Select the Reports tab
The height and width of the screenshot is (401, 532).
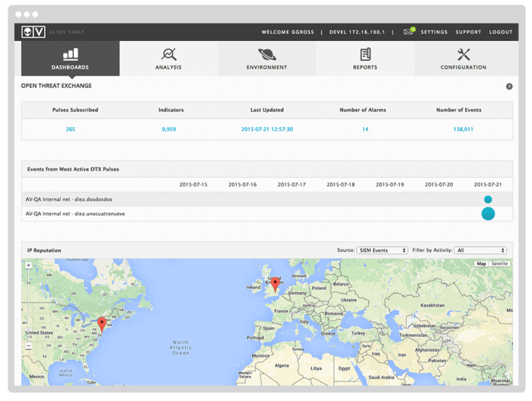[365, 59]
